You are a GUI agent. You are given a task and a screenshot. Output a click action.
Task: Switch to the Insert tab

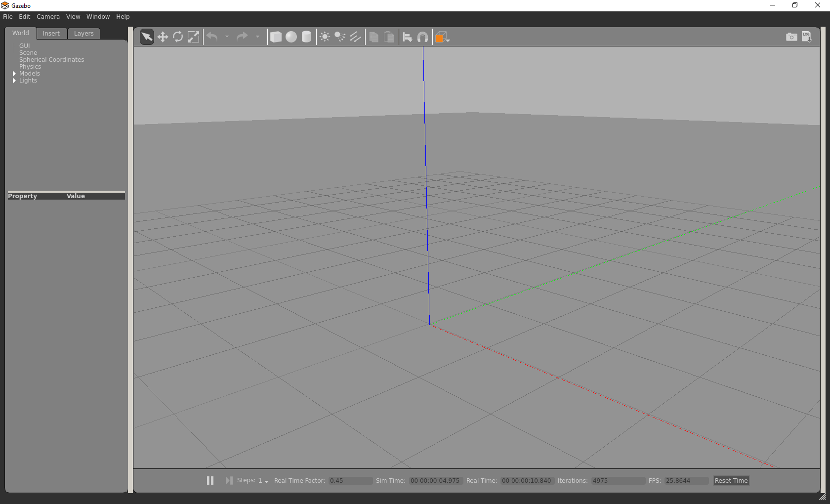pyautogui.click(x=51, y=34)
